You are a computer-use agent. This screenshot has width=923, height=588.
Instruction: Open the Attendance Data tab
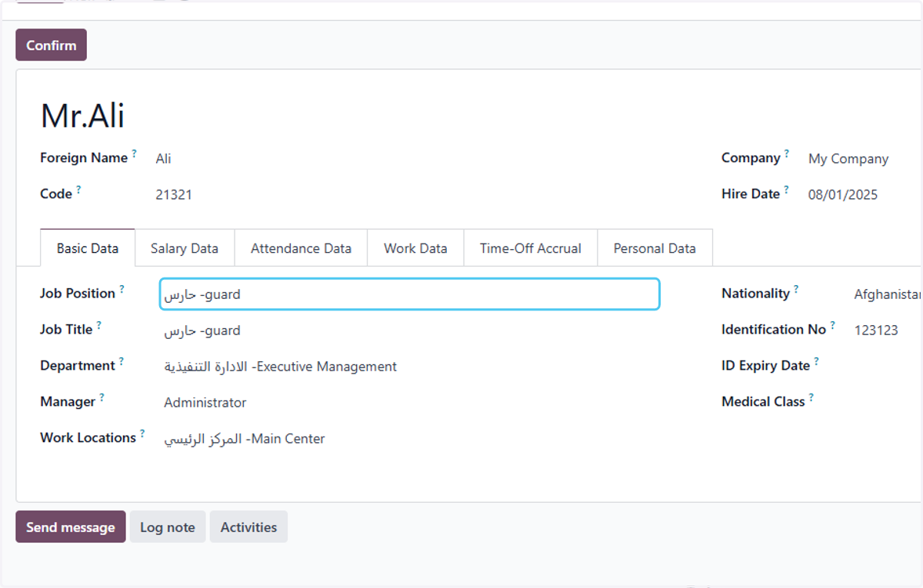click(x=301, y=248)
